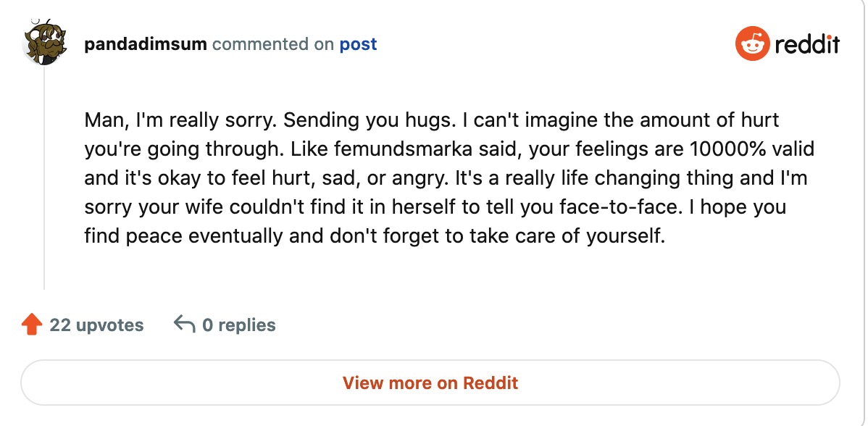This screenshot has height=426, width=868.
Task: Click the "commented on" header text
Action: [273, 44]
